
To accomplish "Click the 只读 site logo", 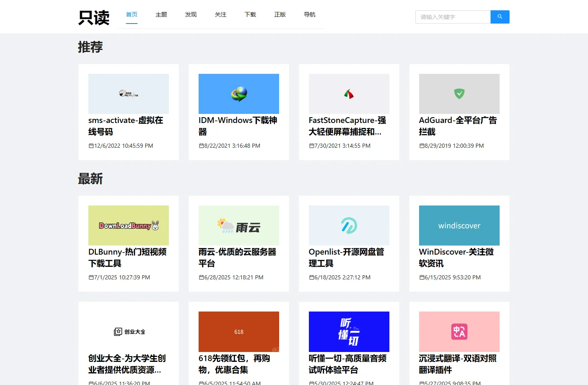I will [94, 18].
